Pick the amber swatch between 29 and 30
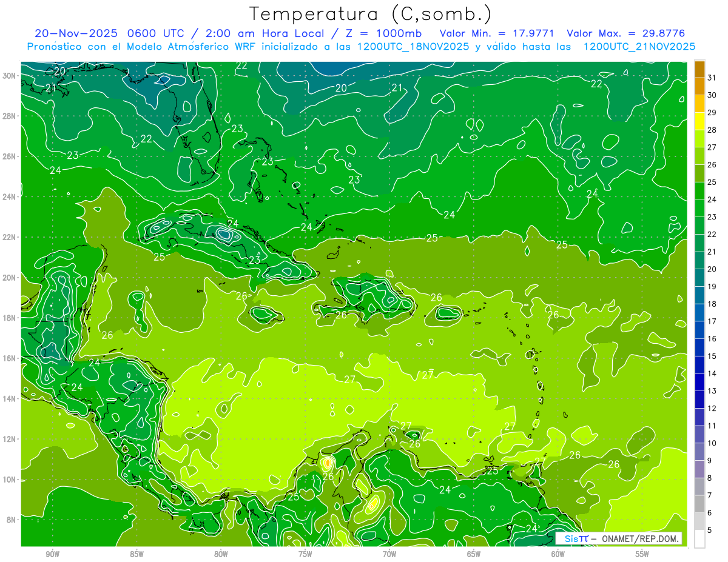 699,104
